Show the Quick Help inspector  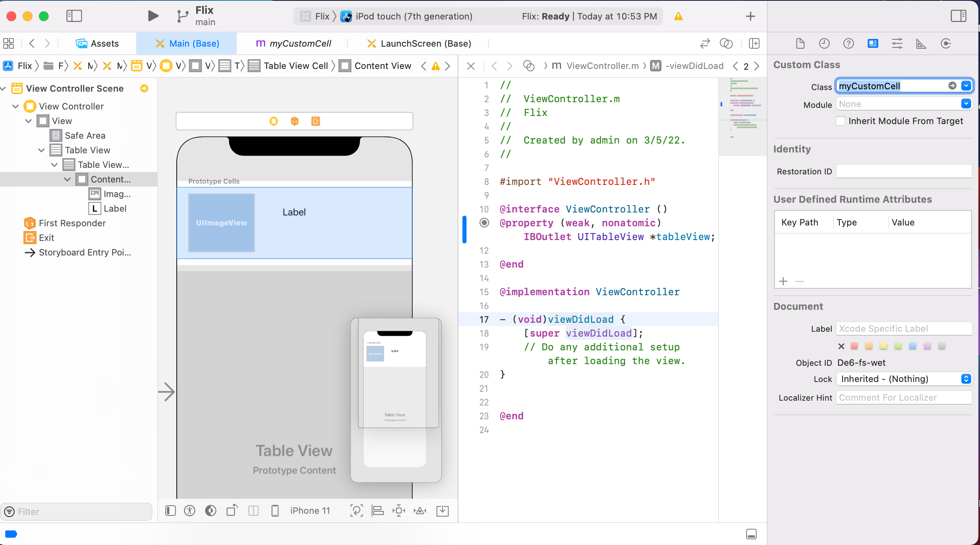pyautogui.click(x=848, y=43)
